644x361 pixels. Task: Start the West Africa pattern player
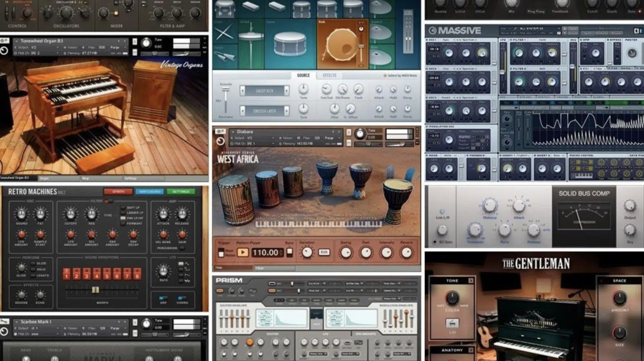(243, 252)
